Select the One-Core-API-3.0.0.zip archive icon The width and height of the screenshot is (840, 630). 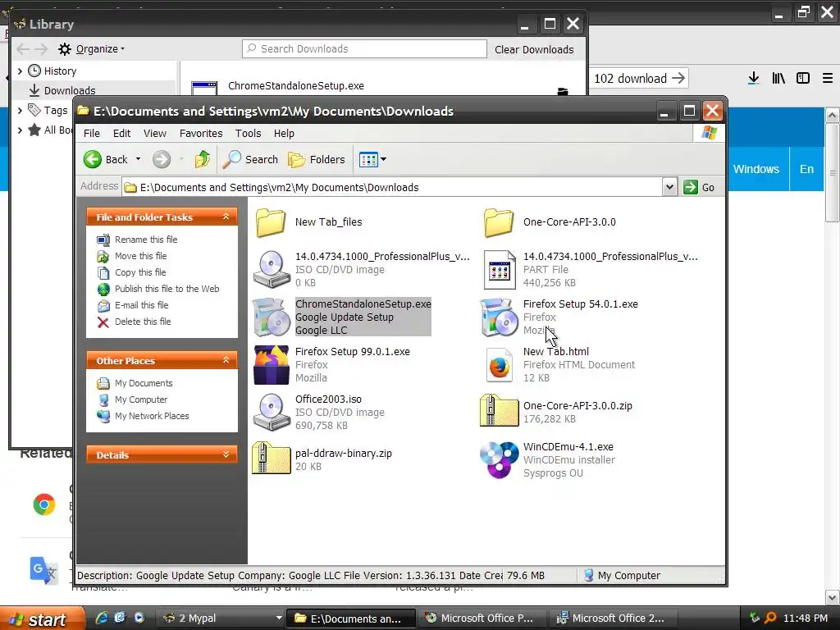[x=500, y=412]
